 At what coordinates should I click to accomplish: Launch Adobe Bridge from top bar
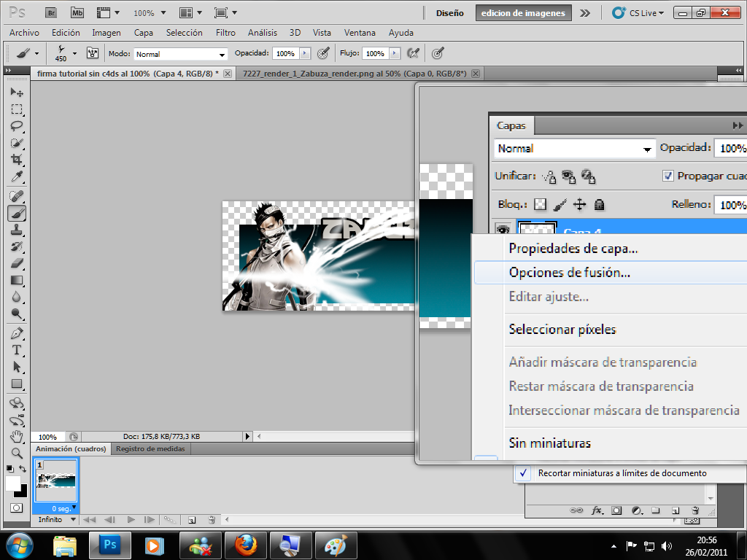[x=51, y=13]
